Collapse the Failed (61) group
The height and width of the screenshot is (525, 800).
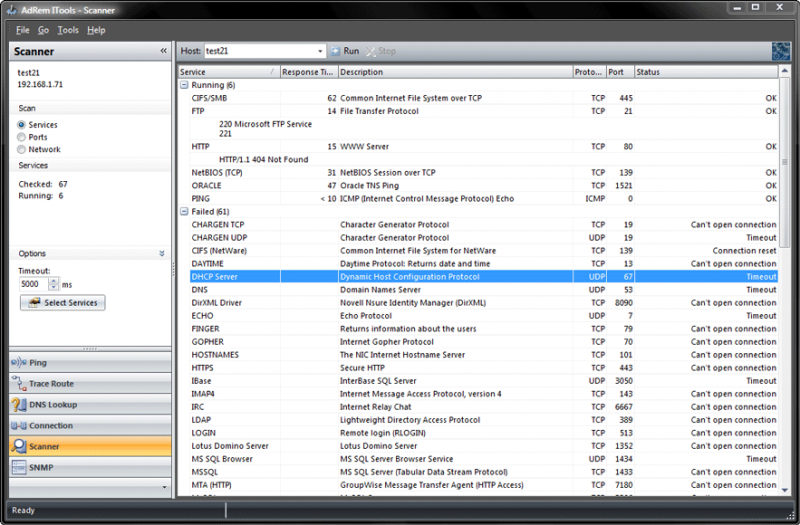tap(184, 211)
